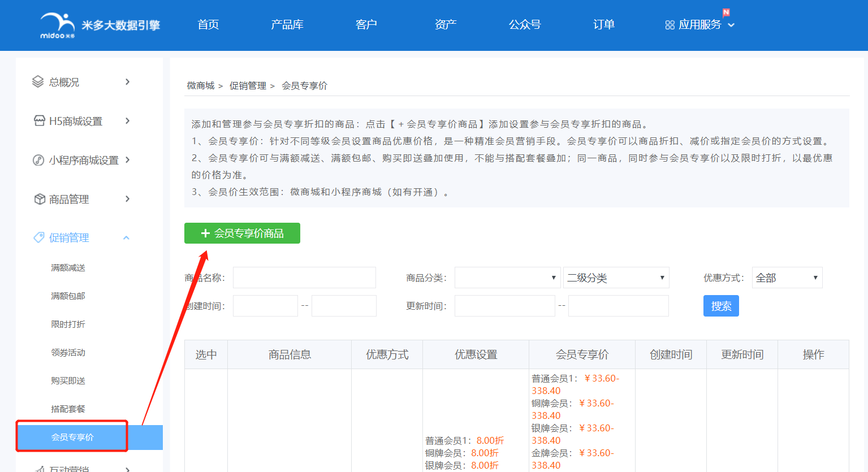
Task: Click the blue 搜索 button
Action: click(721, 306)
